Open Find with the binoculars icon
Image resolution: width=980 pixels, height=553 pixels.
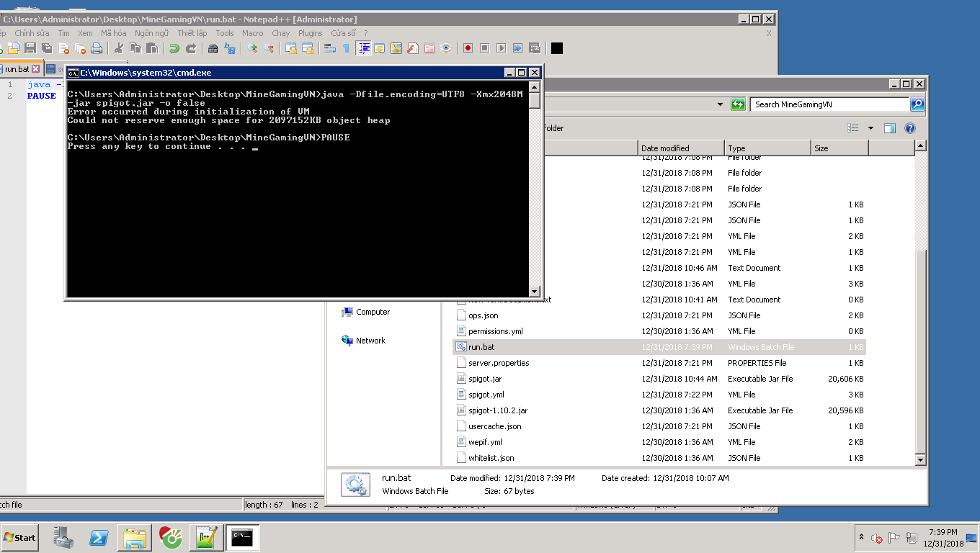213,48
